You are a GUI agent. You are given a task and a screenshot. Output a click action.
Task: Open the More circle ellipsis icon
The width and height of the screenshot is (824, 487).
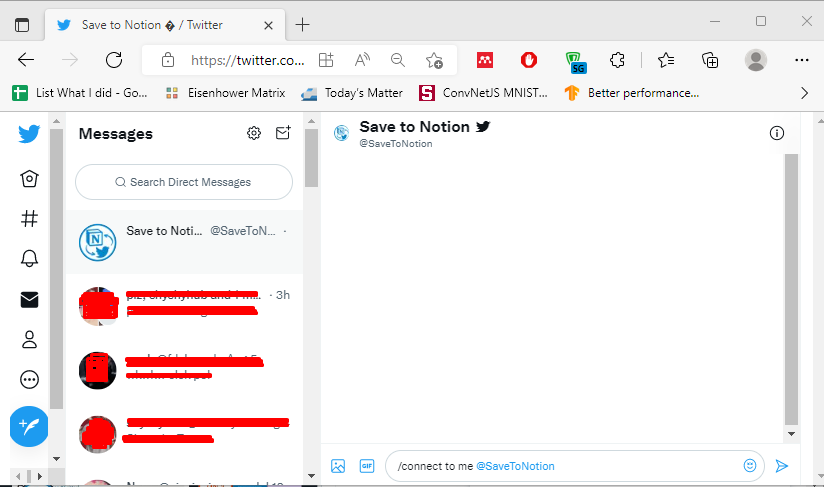point(29,379)
